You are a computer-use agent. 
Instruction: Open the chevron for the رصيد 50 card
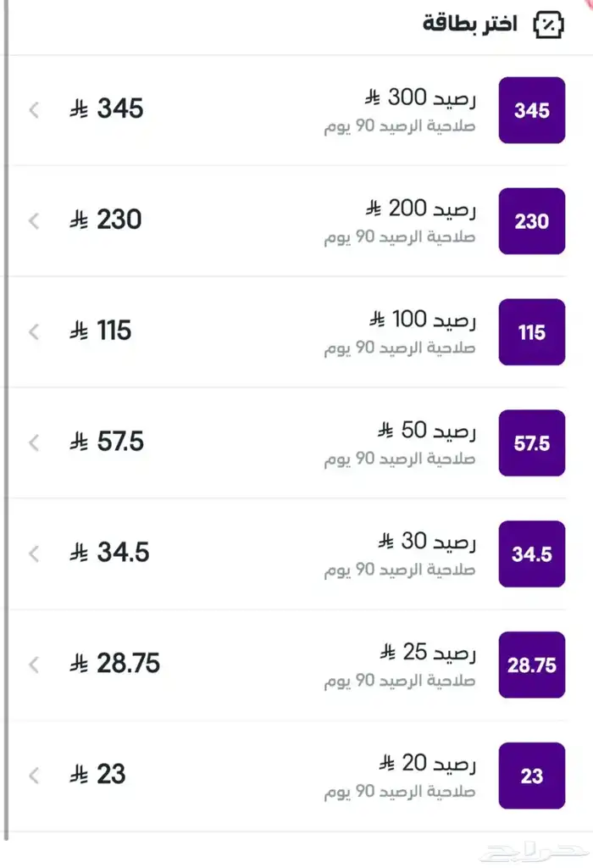tap(33, 442)
